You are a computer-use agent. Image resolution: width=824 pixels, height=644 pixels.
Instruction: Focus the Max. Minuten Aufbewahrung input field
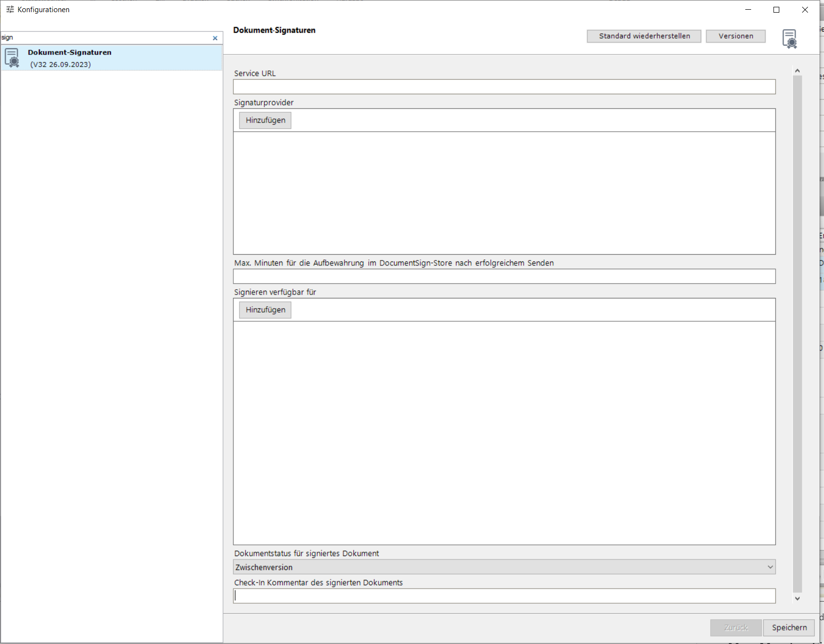point(504,277)
